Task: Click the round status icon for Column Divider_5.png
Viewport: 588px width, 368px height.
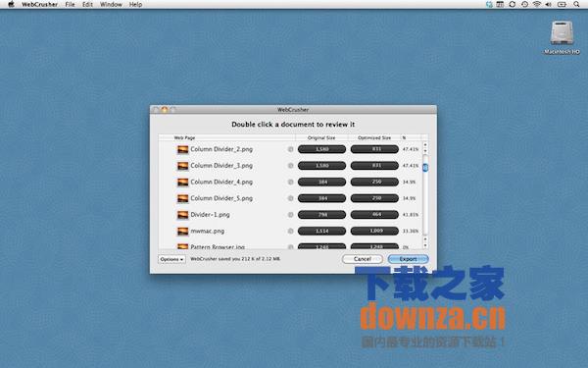Action: click(x=290, y=198)
